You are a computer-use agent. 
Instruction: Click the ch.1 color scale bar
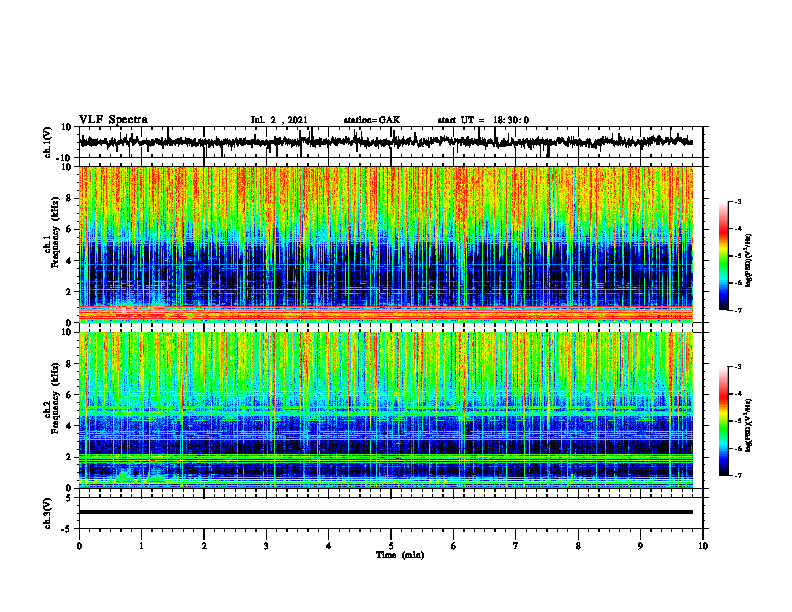tap(723, 256)
